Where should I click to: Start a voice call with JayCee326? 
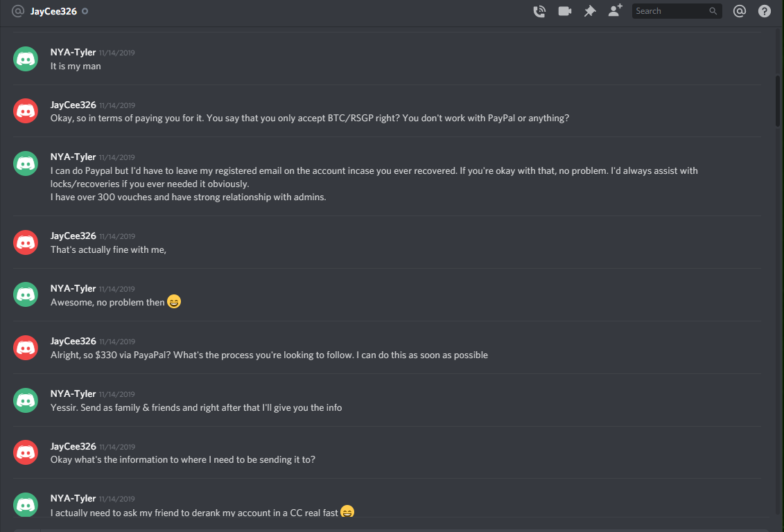pos(539,11)
